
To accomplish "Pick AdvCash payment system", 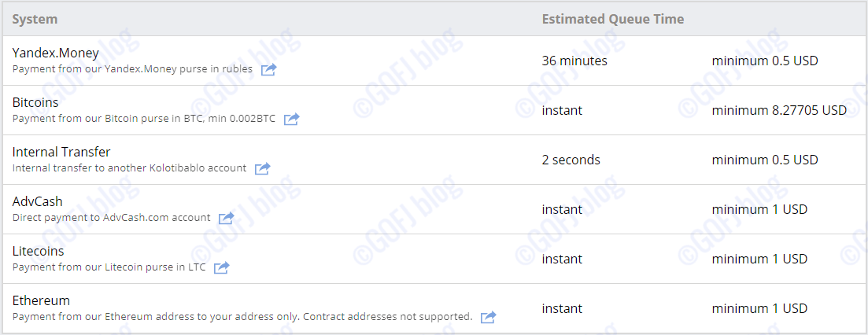I will pyautogui.click(x=38, y=201).
